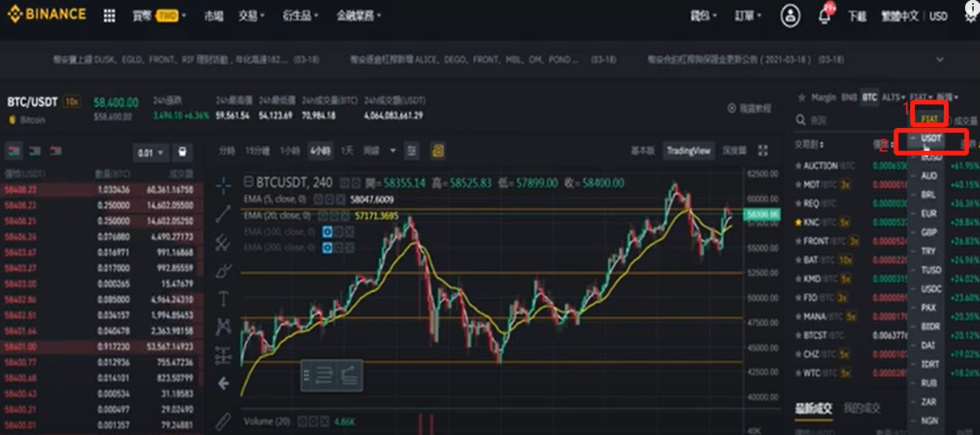The height and width of the screenshot is (435, 980).
Task: Click the 10x leverage badge near BTC/USDT
Action: [x=72, y=102]
